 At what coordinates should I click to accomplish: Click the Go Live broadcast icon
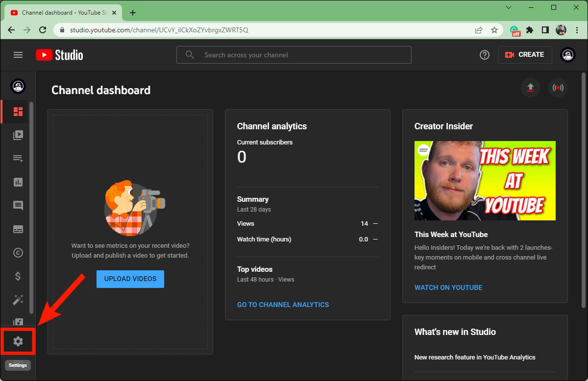click(x=558, y=88)
